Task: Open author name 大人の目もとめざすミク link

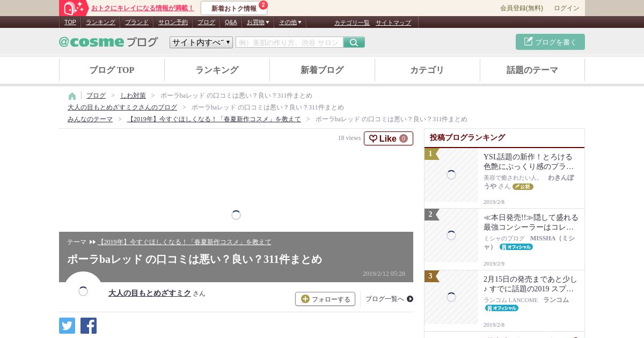Action: [x=150, y=293]
